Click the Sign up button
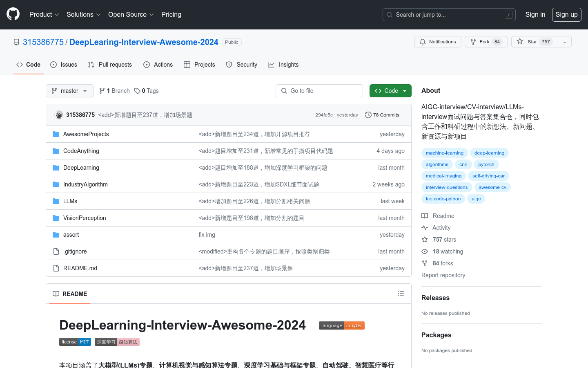 (566, 14)
